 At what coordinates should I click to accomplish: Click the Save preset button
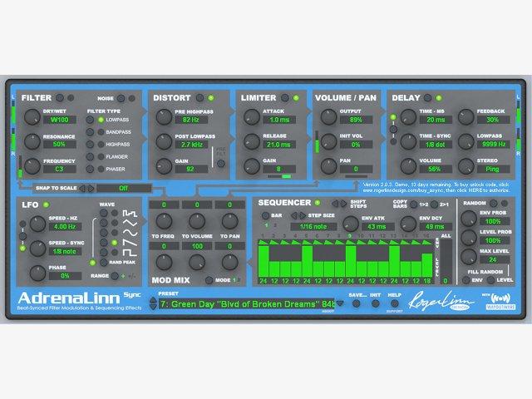[356, 303]
